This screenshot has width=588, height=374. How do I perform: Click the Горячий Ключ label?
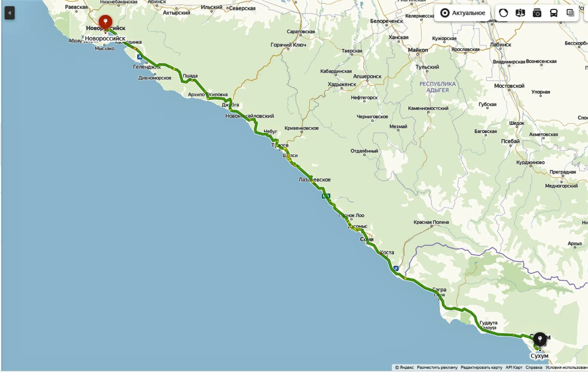click(x=288, y=45)
